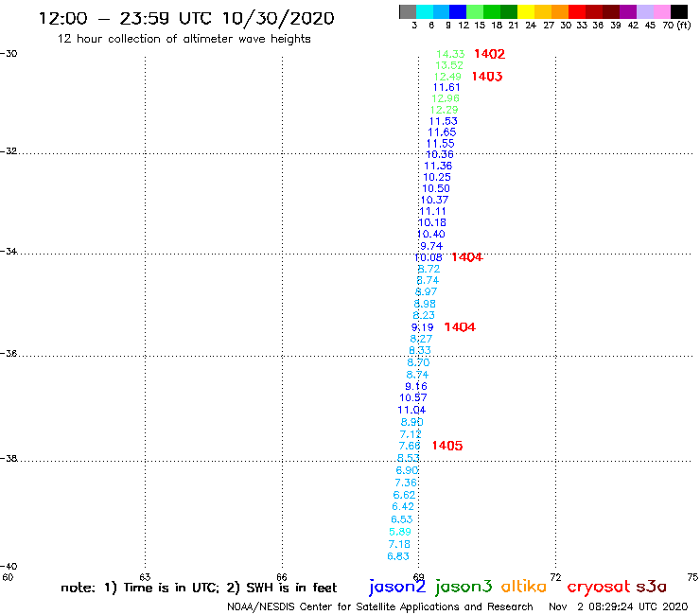700x615 pixels.
Task: Select the value 8.98
Action: 425,304
